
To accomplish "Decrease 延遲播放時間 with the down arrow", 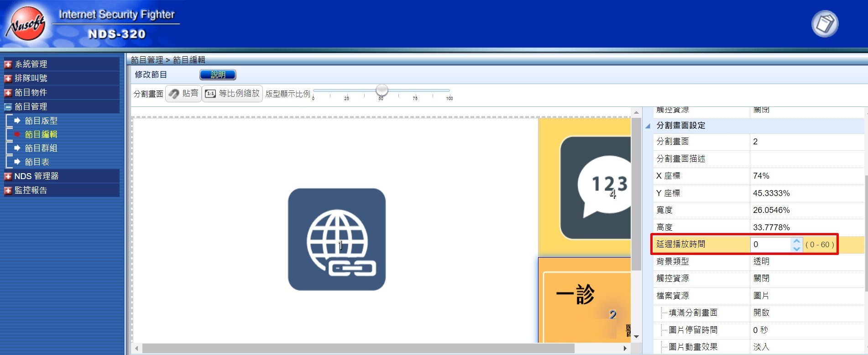I will point(796,249).
